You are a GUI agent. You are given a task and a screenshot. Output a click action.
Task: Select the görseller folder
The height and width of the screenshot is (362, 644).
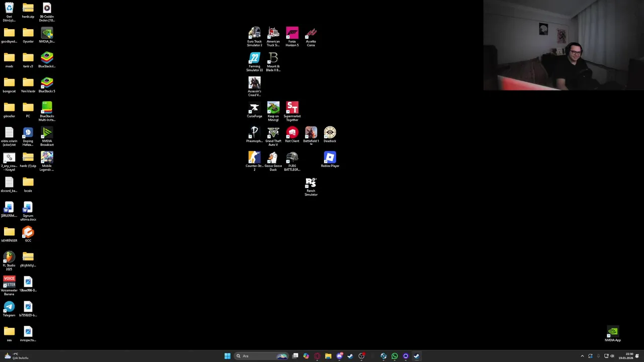pyautogui.click(x=9, y=110)
